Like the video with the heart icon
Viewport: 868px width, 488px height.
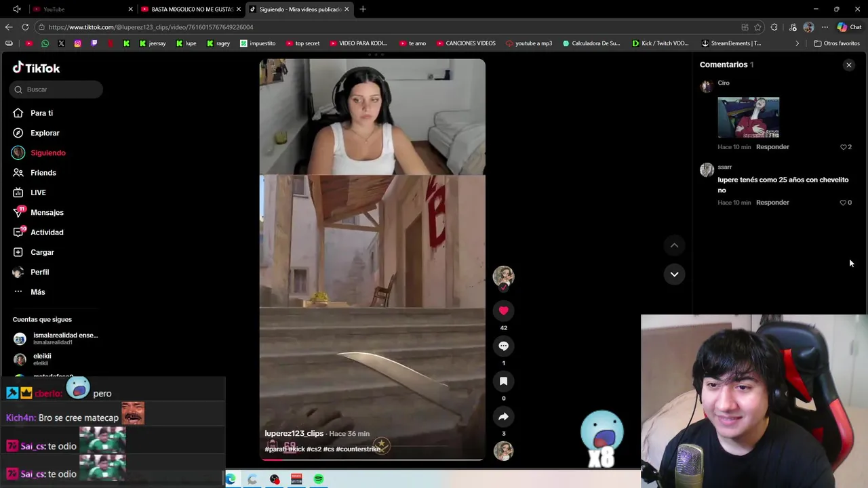[503, 310]
